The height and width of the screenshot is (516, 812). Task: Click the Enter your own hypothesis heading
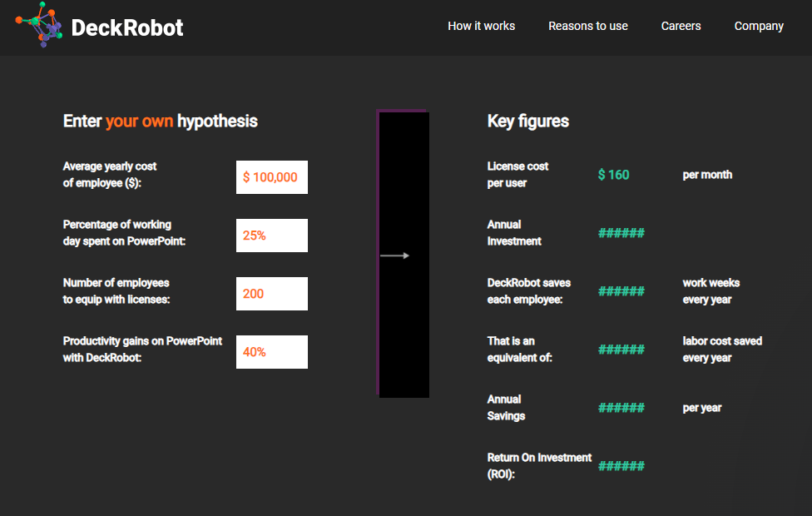tap(160, 122)
